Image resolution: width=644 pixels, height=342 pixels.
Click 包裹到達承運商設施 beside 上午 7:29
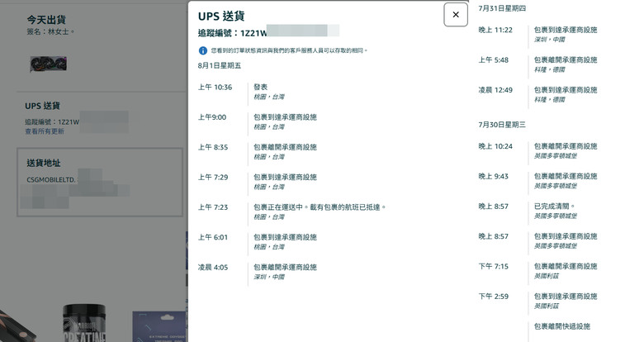pyautogui.click(x=285, y=177)
